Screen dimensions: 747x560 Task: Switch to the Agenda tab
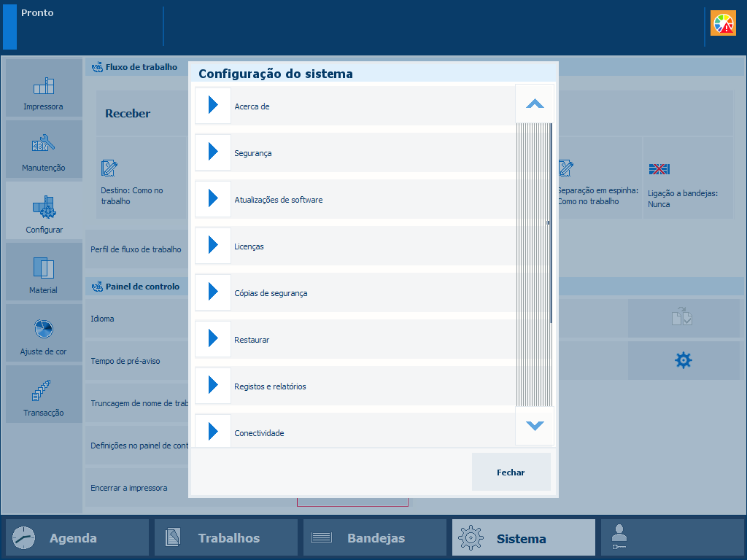77,537
